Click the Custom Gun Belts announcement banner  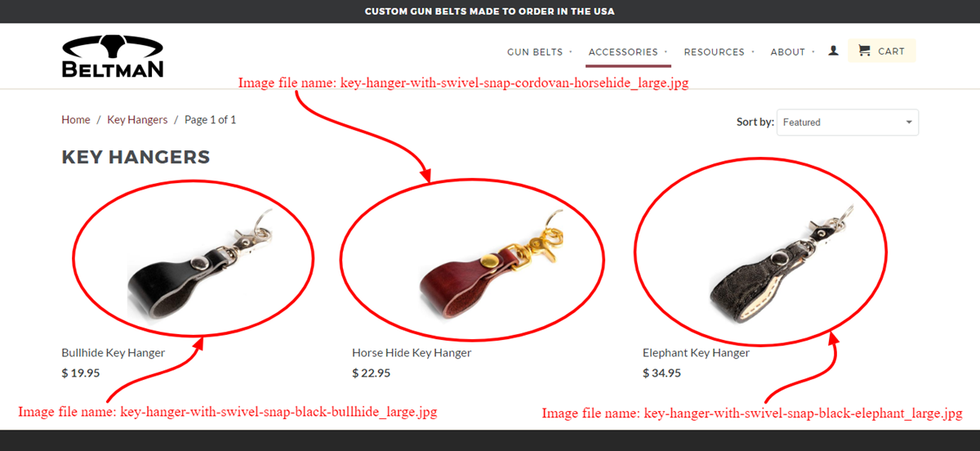click(490, 11)
